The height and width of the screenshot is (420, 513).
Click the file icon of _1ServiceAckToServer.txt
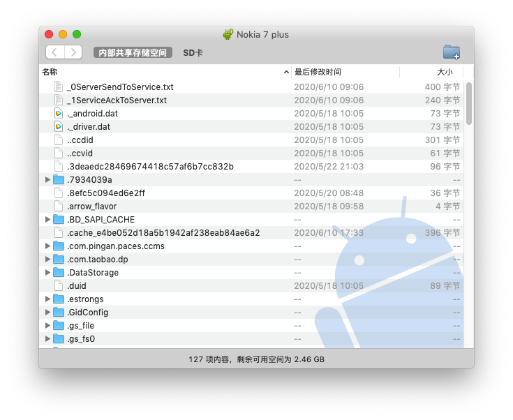tap(59, 100)
